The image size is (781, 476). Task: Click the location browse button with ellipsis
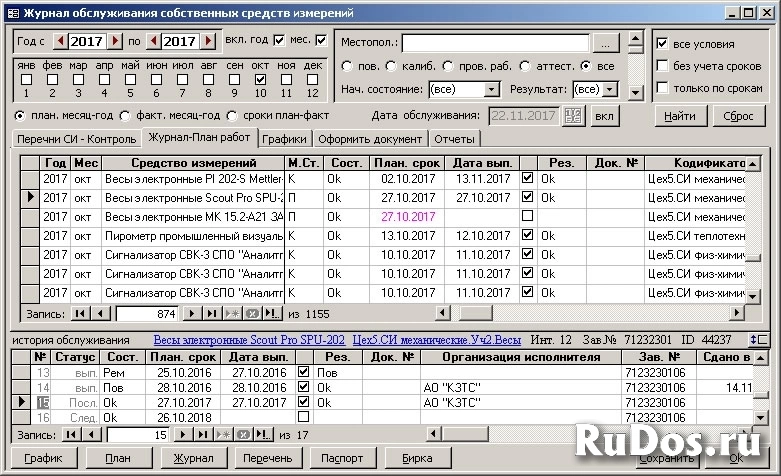click(x=606, y=43)
